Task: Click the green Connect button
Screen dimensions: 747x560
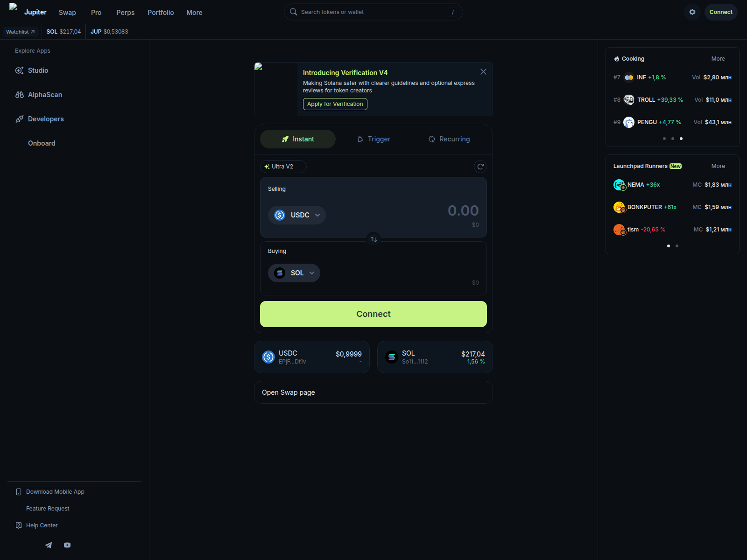Action: coord(373,314)
